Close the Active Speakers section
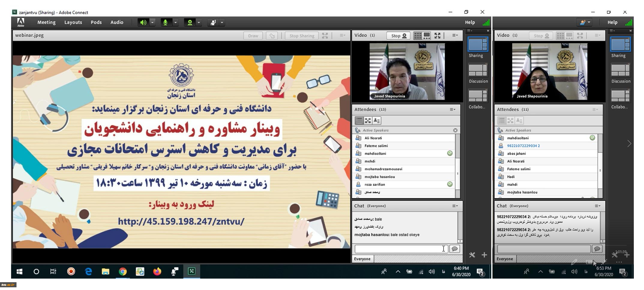The image size is (644, 290). pyautogui.click(x=455, y=130)
